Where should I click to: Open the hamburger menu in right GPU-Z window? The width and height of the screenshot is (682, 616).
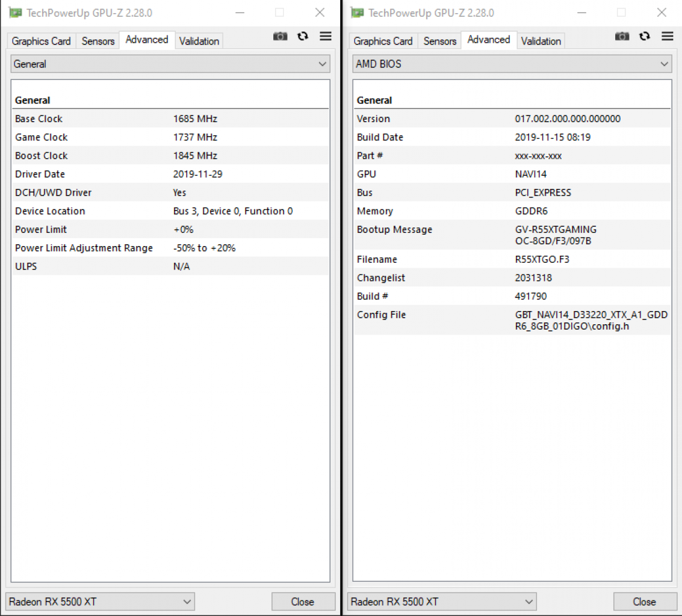click(x=667, y=36)
